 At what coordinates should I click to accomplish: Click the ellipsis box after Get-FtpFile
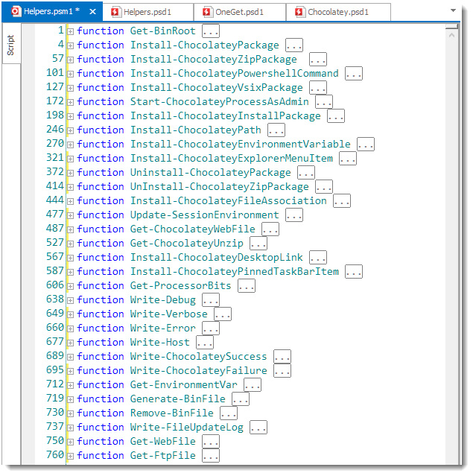[211, 456]
